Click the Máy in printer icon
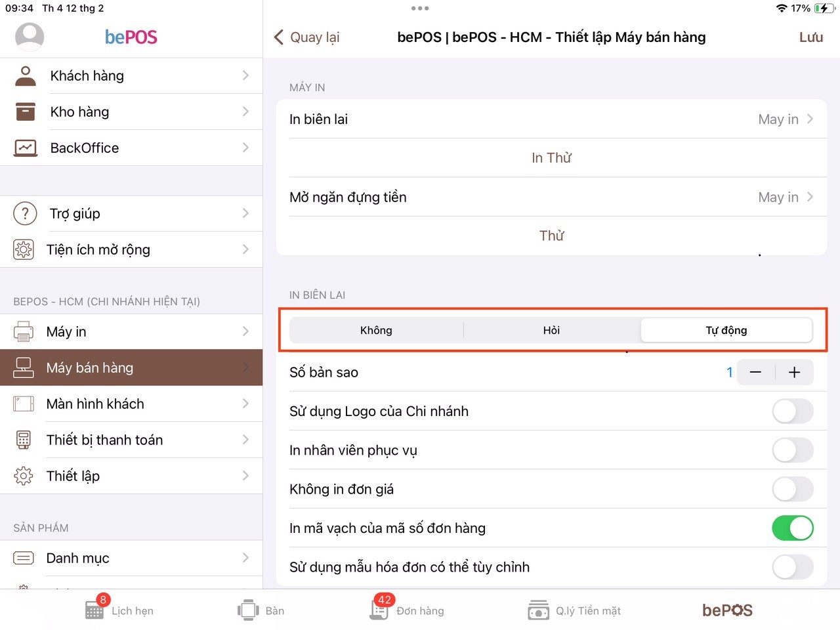 click(24, 331)
